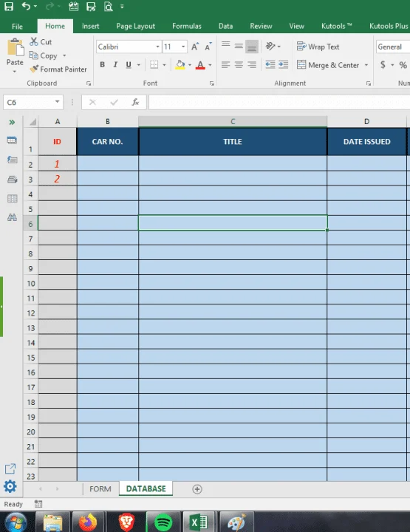Select the TITLE header cell
410x532 pixels.
(x=233, y=142)
